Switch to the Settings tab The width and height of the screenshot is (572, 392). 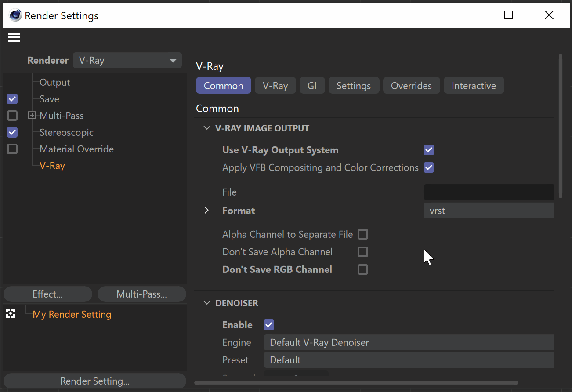pyautogui.click(x=354, y=86)
